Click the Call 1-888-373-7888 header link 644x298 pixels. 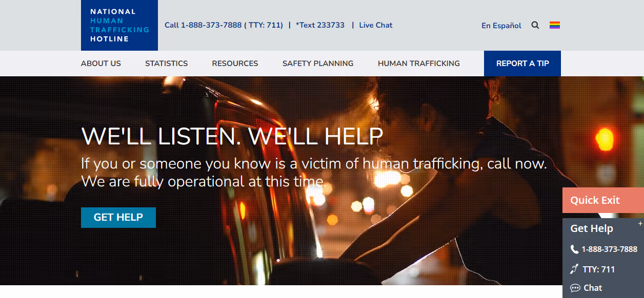click(224, 25)
